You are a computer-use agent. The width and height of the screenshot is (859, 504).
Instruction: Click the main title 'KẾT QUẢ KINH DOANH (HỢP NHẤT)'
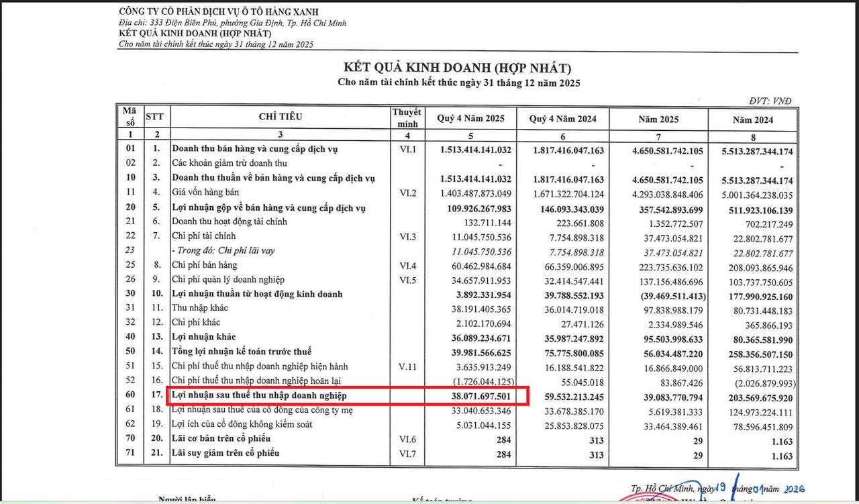coord(458,68)
